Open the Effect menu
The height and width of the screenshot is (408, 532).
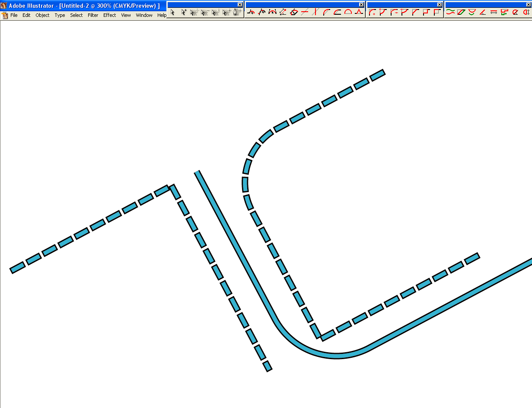coord(110,15)
